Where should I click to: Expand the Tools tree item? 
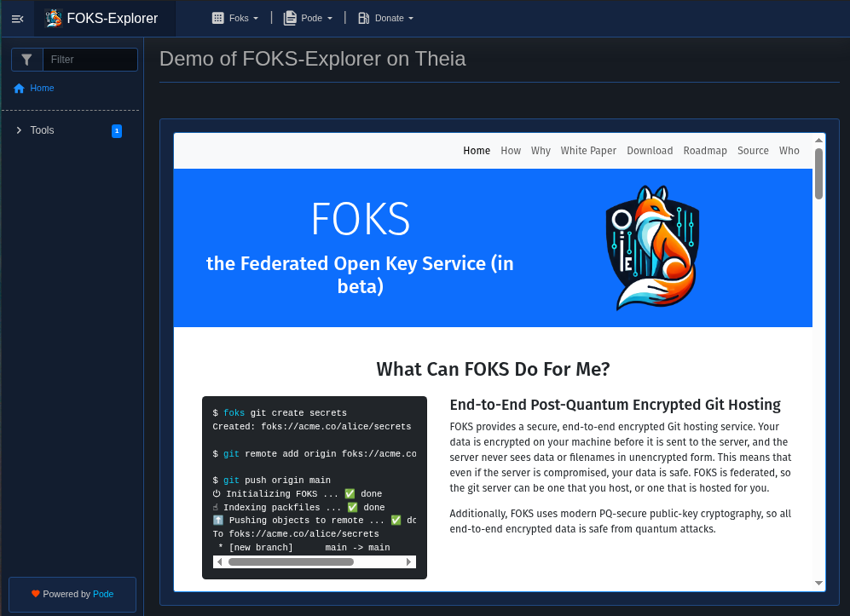(x=19, y=130)
